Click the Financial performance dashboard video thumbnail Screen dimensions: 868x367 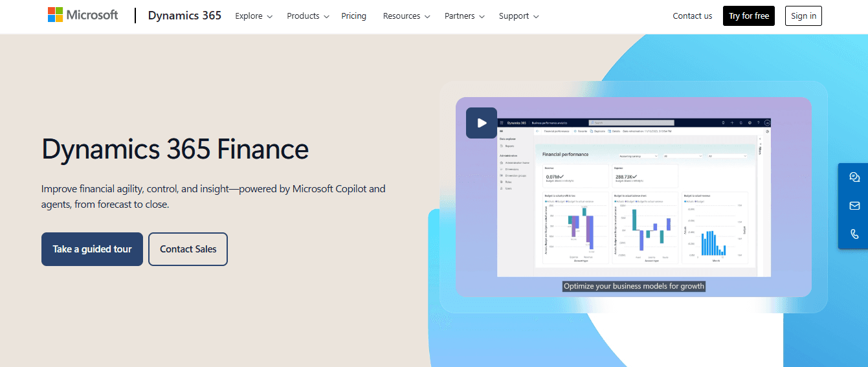pos(633,197)
